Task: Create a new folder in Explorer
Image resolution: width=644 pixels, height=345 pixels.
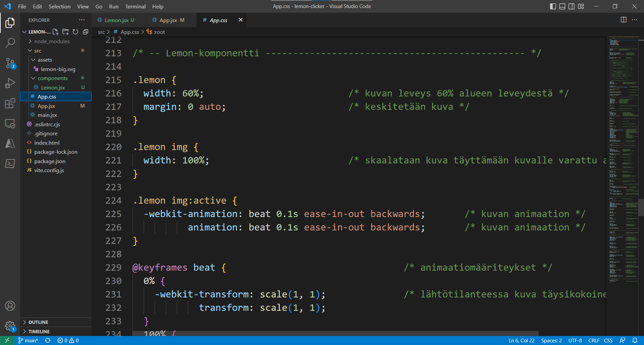Action: click(66, 32)
